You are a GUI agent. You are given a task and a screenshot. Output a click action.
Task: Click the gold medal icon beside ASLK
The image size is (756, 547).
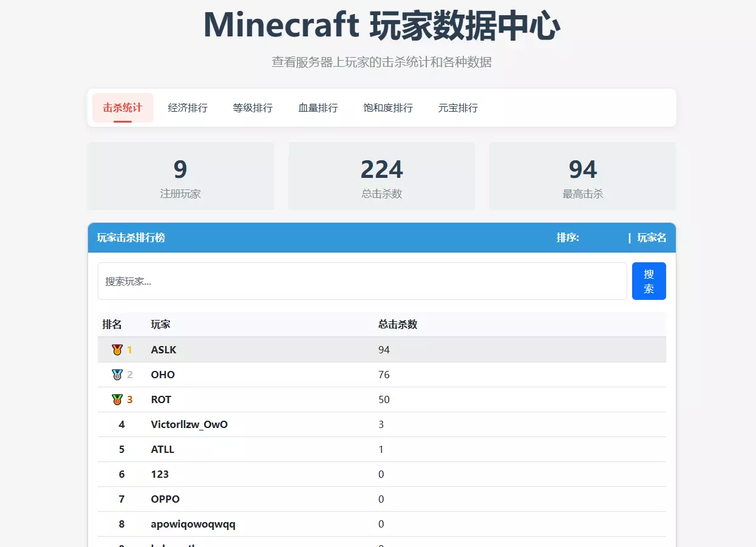click(117, 350)
